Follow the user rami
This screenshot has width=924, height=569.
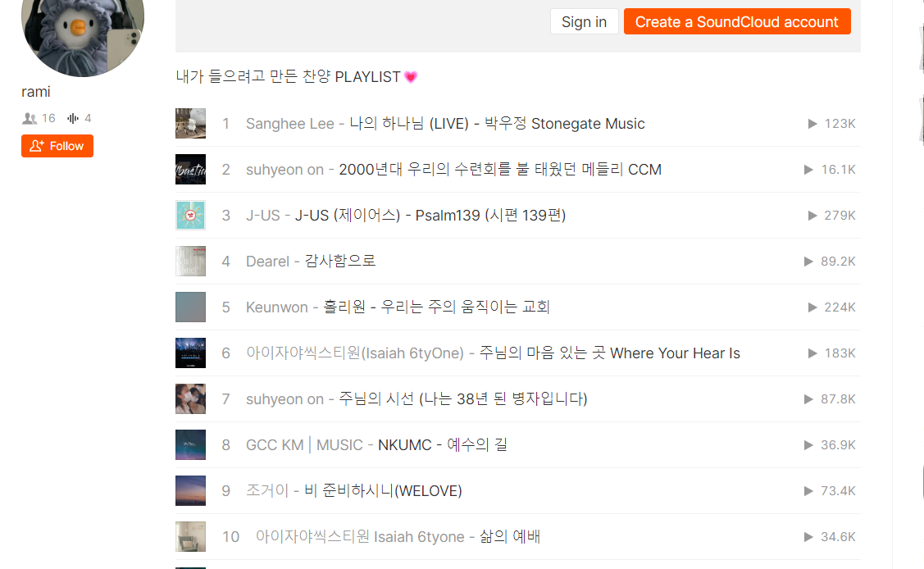[57, 146]
